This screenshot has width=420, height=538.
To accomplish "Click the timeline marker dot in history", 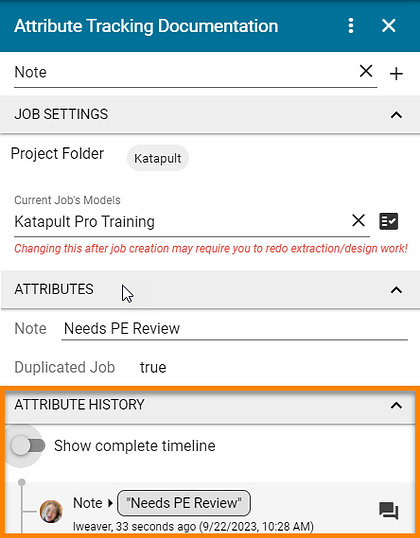I will pyautogui.click(x=22, y=483).
